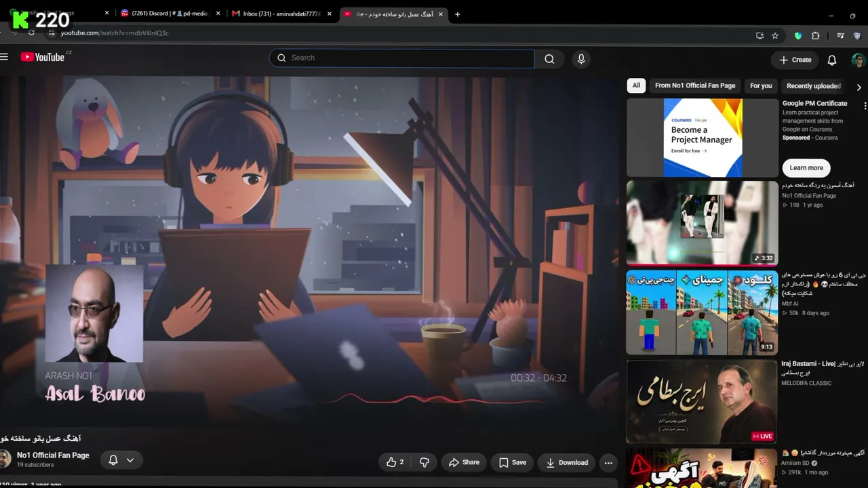This screenshot has height=488, width=868.
Task: Open the green shield extension
Action: pos(798,35)
